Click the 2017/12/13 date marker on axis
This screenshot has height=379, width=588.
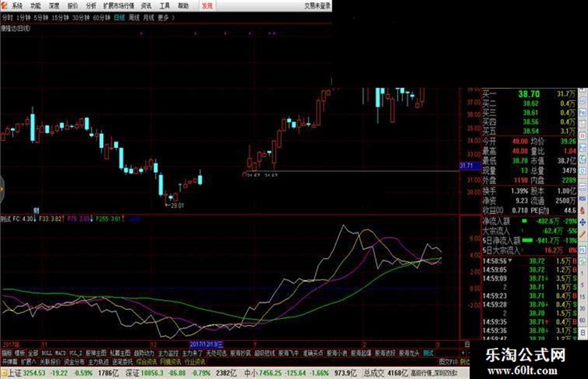click(206, 344)
